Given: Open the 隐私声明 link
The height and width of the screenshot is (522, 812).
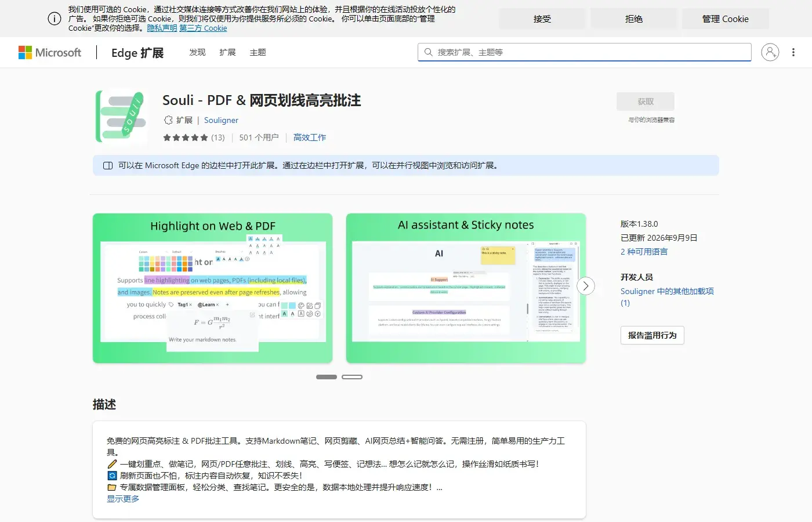Looking at the screenshot, I should point(162,28).
